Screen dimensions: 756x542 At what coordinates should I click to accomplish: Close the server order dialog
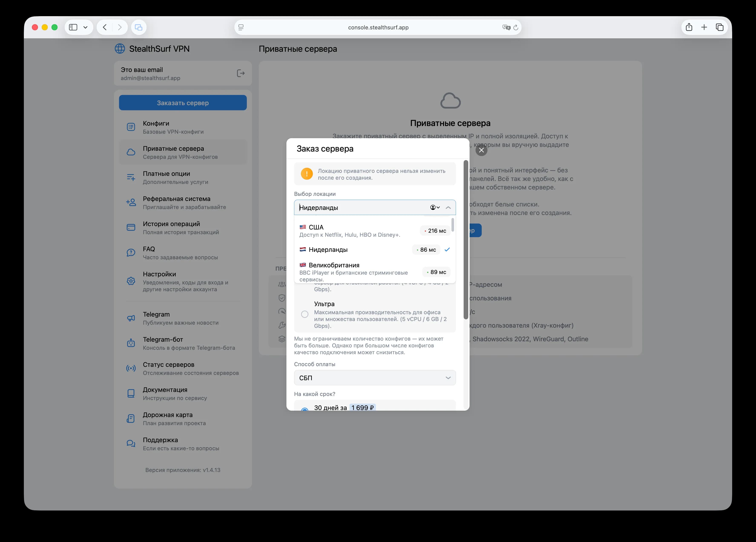pos(481,150)
